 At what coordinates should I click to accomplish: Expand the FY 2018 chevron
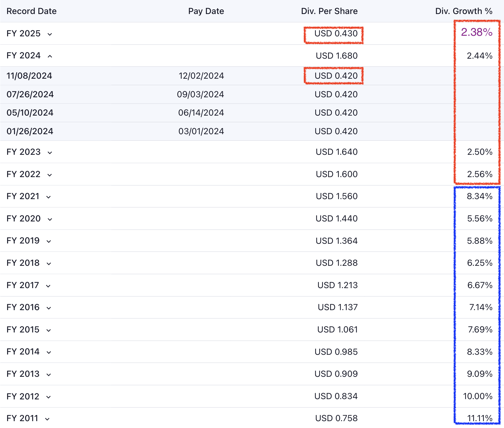[x=49, y=264]
